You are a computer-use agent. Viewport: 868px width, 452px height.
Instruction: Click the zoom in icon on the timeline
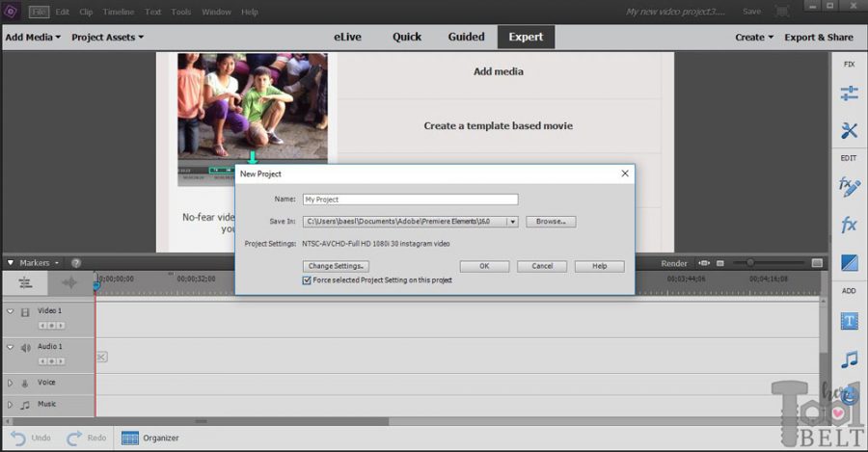(x=817, y=263)
